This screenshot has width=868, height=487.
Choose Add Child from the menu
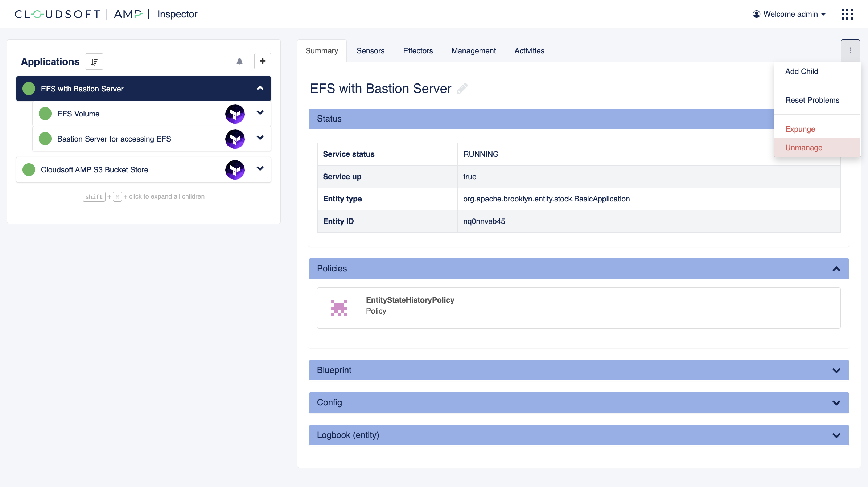(817, 71)
